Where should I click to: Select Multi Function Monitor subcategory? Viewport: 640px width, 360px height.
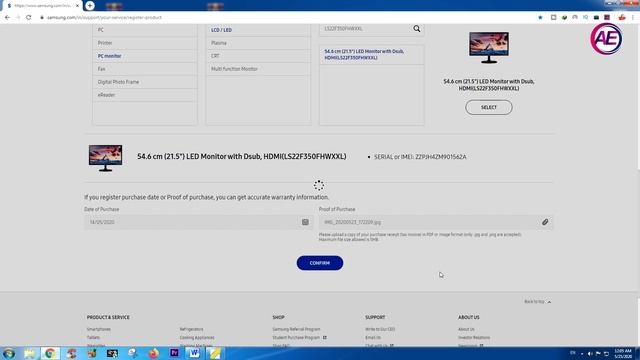click(x=258, y=69)
